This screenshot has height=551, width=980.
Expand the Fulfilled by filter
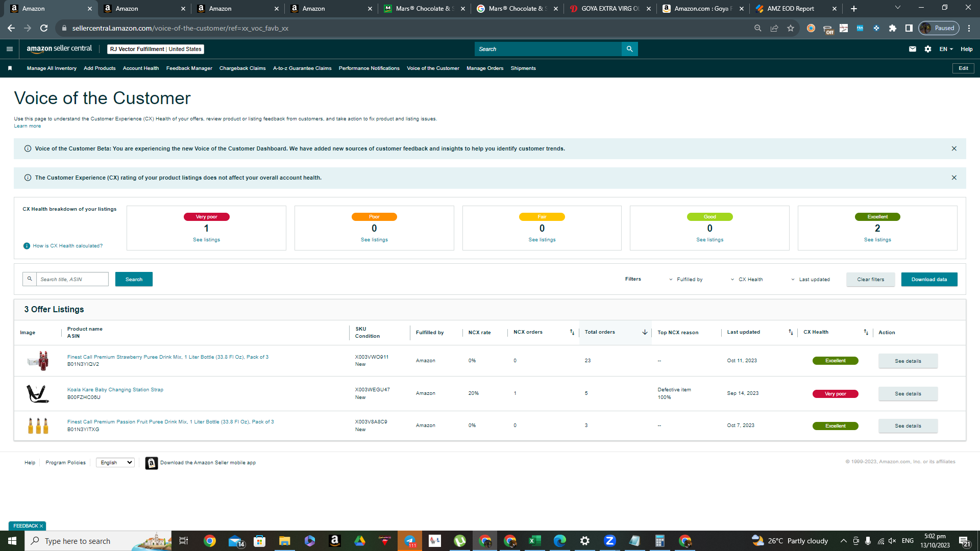(x=685, y=280)
